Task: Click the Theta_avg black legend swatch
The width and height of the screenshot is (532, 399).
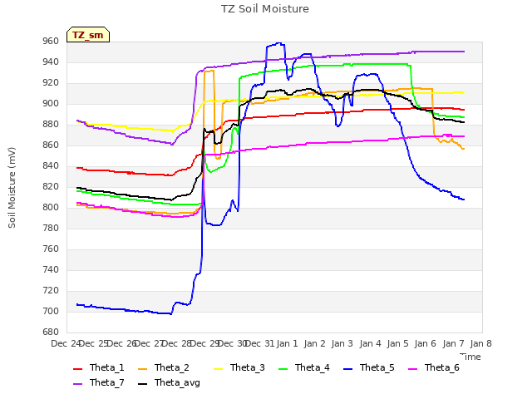Action: (142, 384)
